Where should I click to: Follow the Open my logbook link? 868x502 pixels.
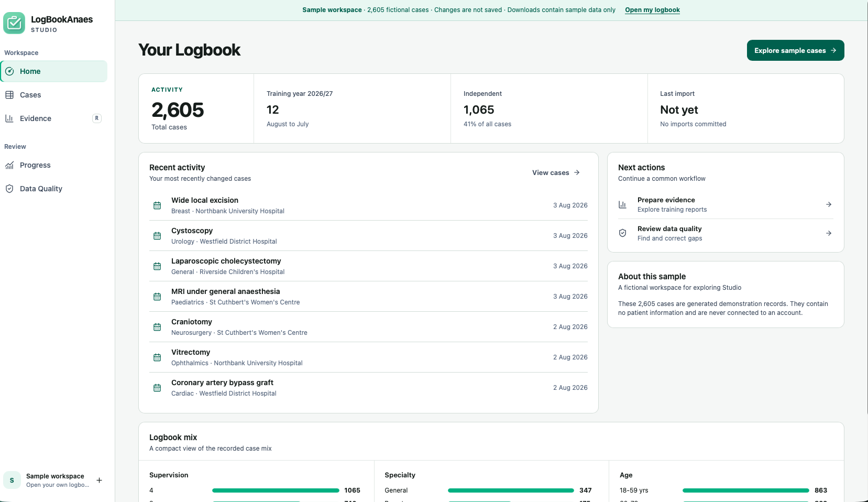[x=652, y=10]
